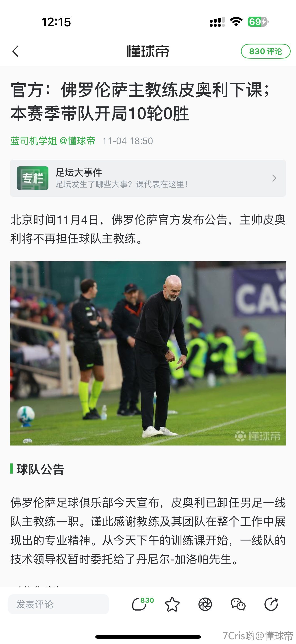Open the 足坛大事件 column card
The height and width of the screenshot is (644, 296).
(x=148, y=178)
